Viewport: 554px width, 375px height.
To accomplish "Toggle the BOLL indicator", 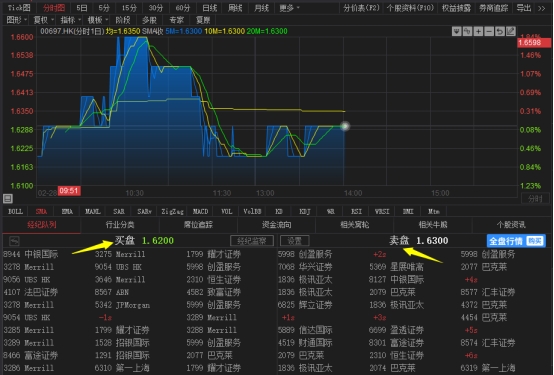I will pyautogui.click(x=15, y=211).
